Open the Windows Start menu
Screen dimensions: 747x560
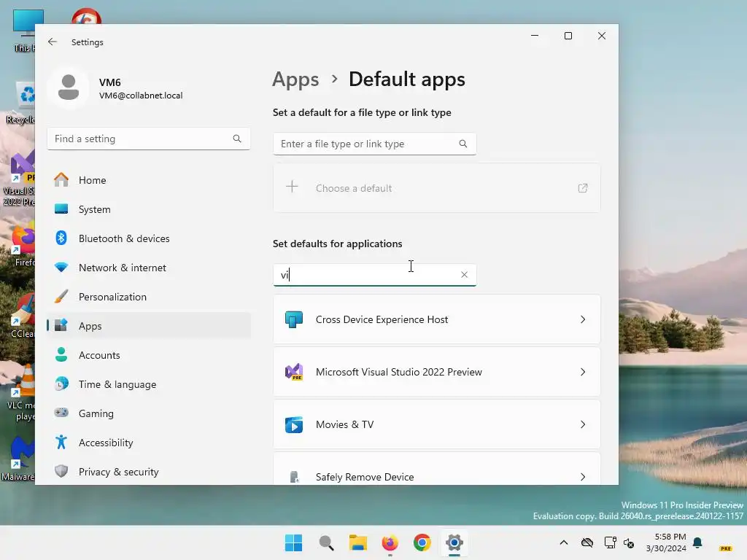tap(293, 542)
